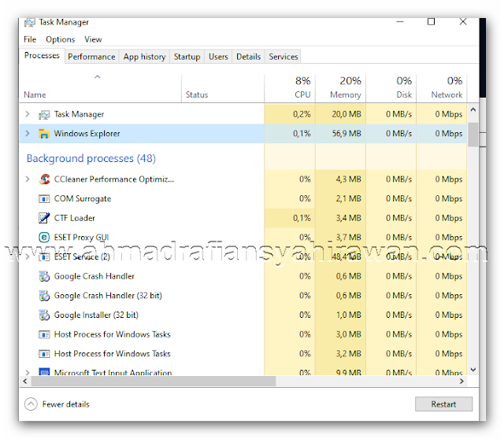The width and height of the screenshot is (504, 439).
Task: Click the Fewer details link
Action: (x=66, y=404)
